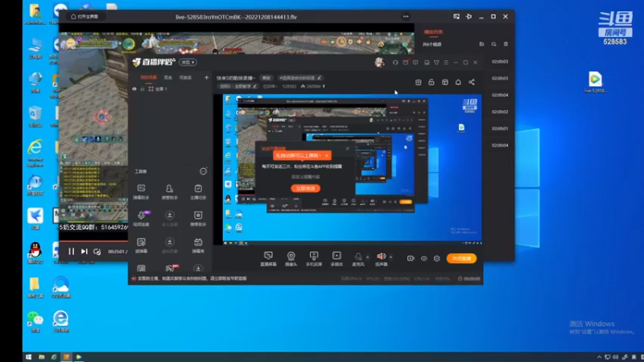This screenshot has width=644, height=362.
Task: Click 打开主界面 in the video player
Action: tap(85, 16)
